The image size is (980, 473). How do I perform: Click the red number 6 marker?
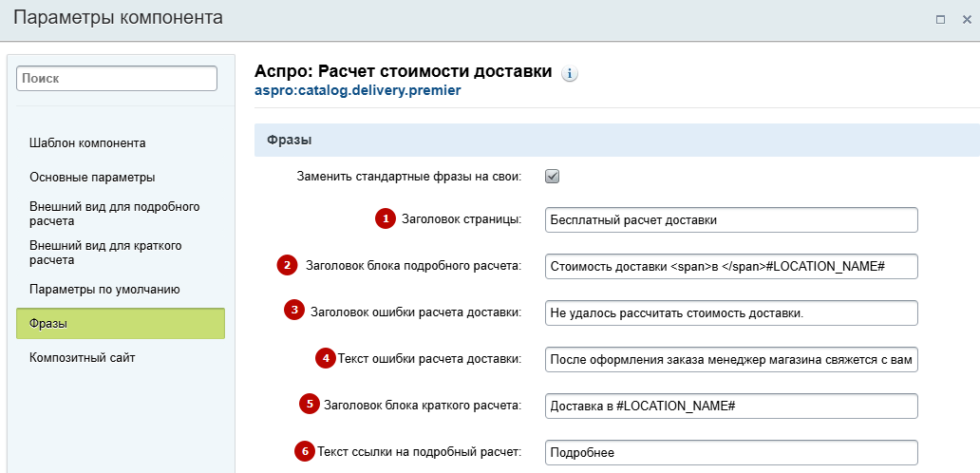pyautogui.click(x=305, y=450)
